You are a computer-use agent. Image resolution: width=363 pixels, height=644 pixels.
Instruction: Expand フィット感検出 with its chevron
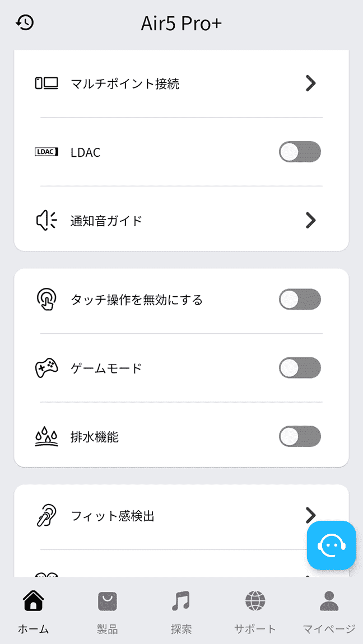point(311,515)
